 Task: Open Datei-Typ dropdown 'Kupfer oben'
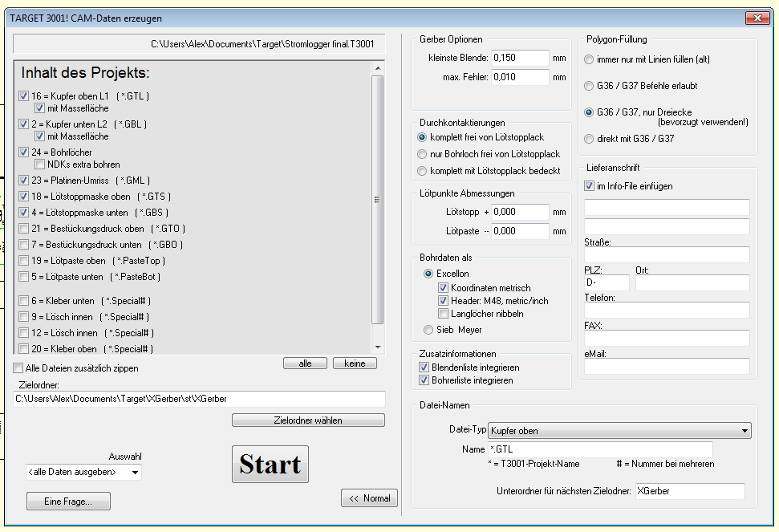click(619, 431)
